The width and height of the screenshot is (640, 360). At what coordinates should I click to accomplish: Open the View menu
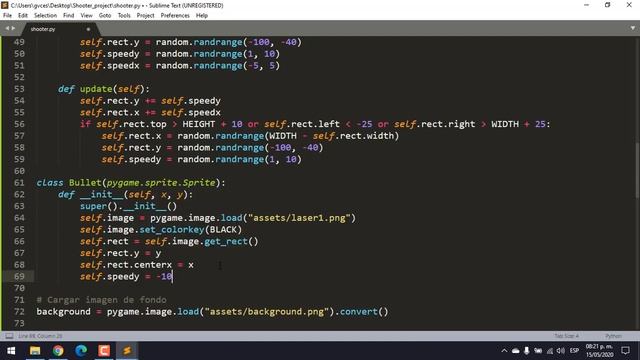pyautogui.click(x=87, y=16)
